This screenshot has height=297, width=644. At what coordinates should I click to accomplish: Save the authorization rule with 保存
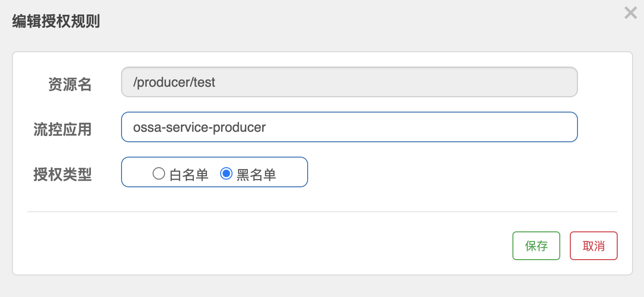click(536, 246)
